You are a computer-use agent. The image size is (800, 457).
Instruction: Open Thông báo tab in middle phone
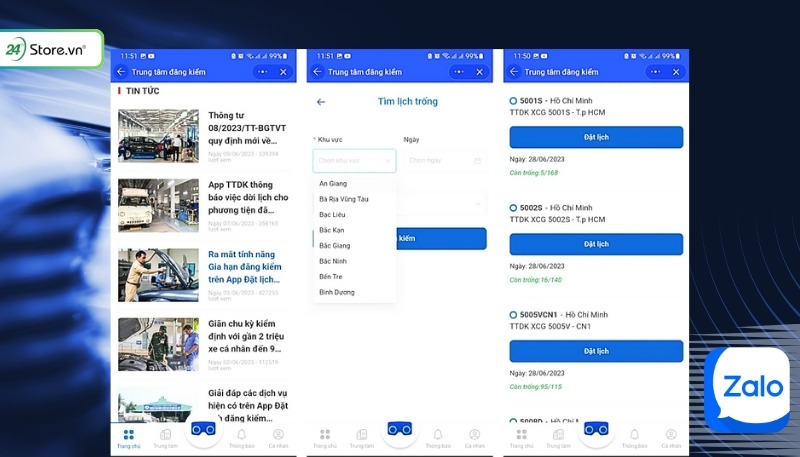(438, 439)
